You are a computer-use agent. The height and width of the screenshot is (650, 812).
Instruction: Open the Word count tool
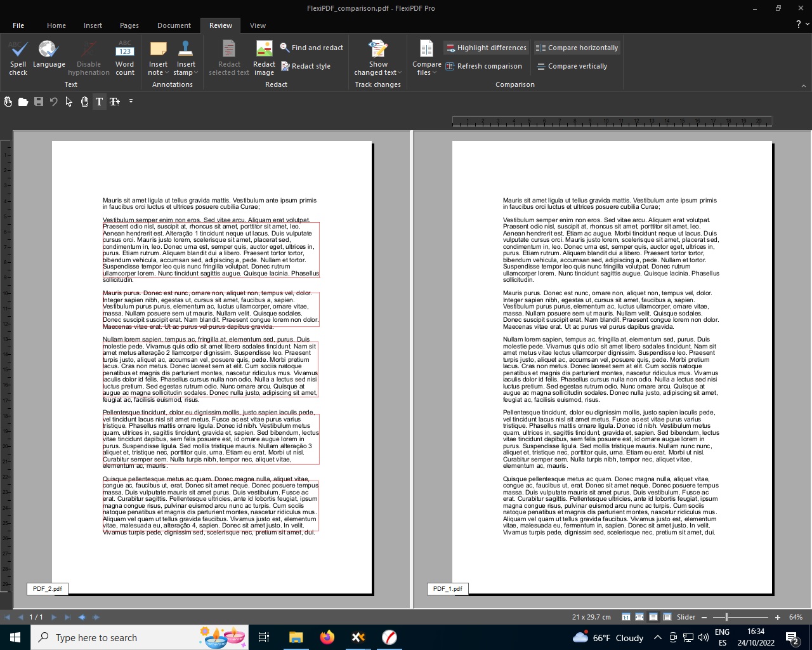(x=125, y=58)
